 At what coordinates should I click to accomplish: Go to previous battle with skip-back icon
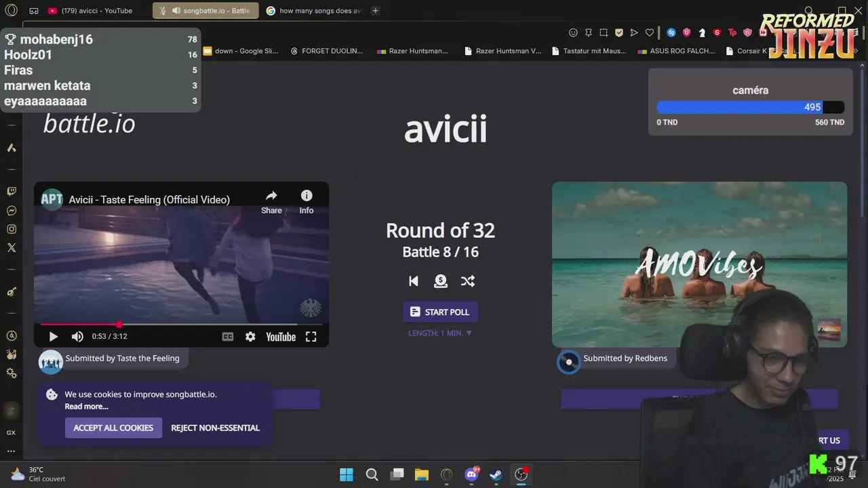414,281
